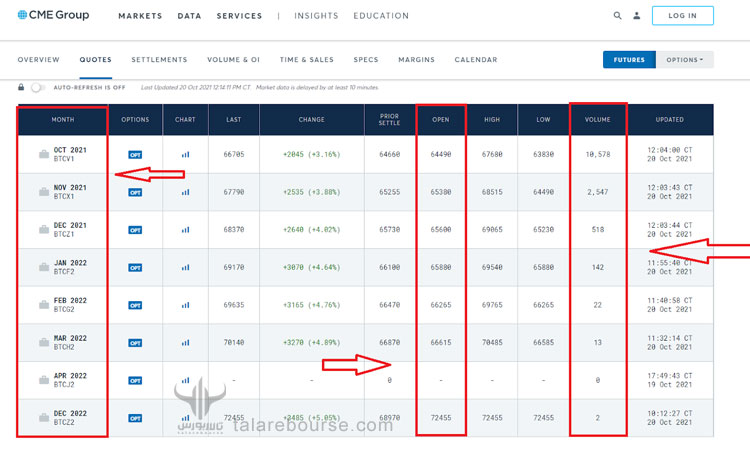Viewport: 750px width, 450px height.
Task: Click the Prior Settle column header
Action: pos(389,120)
